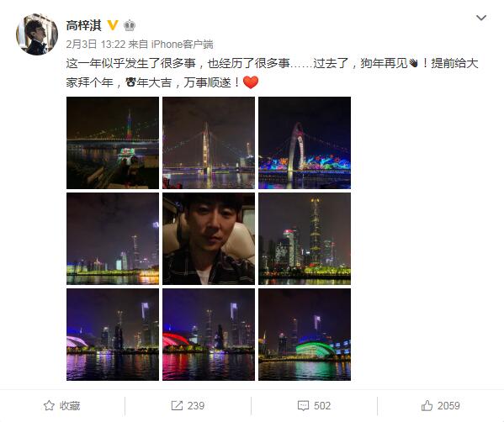Open the colorful arch bridge photo
Screen dimensions: 504x422
point(305,143)
